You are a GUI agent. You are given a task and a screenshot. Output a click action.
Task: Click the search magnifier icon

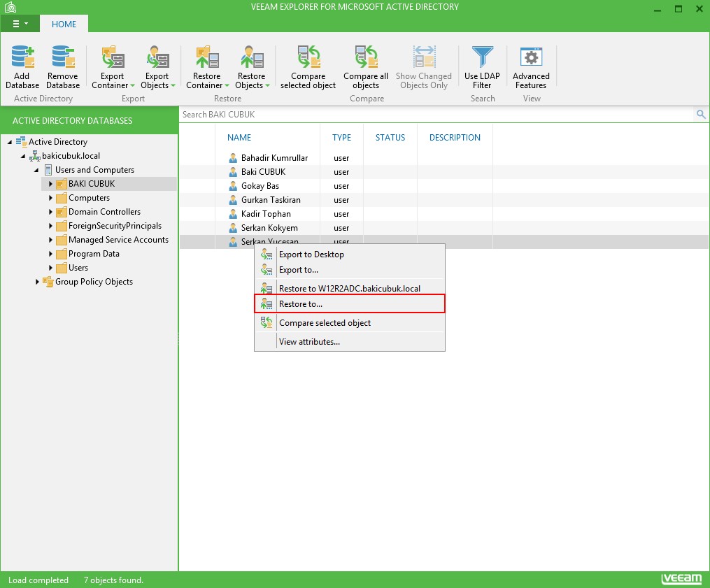click(700, 115)
